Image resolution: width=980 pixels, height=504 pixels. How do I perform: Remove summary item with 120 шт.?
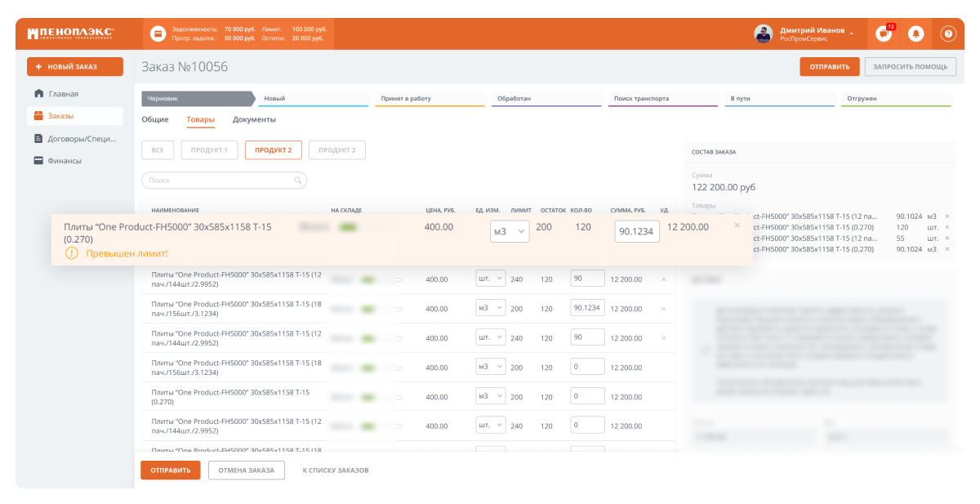coord(947,227)
